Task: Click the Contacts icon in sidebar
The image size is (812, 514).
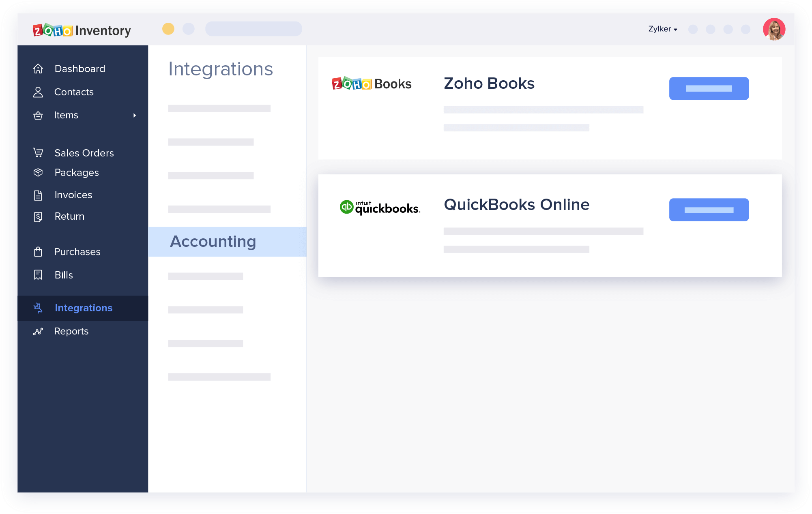Action: 39,92
